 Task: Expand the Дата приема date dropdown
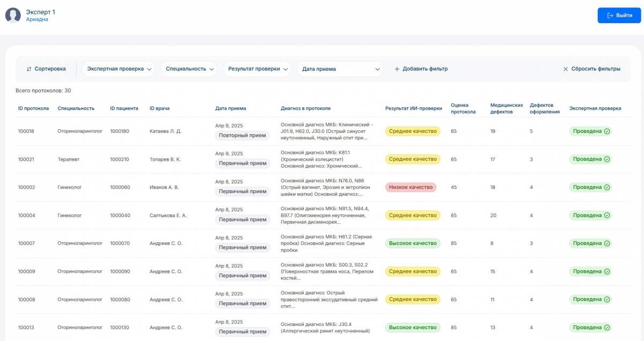(340, 69)
